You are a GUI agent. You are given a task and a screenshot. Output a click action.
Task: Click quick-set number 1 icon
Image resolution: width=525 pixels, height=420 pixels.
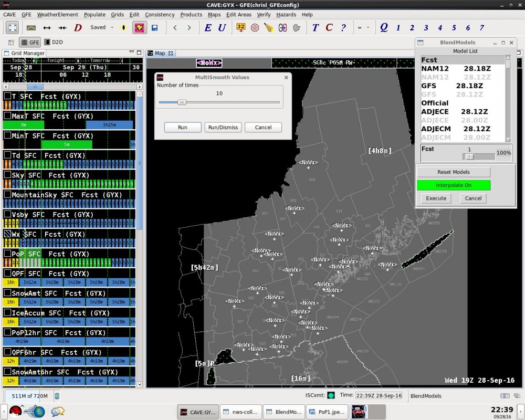tap(398, 28)
